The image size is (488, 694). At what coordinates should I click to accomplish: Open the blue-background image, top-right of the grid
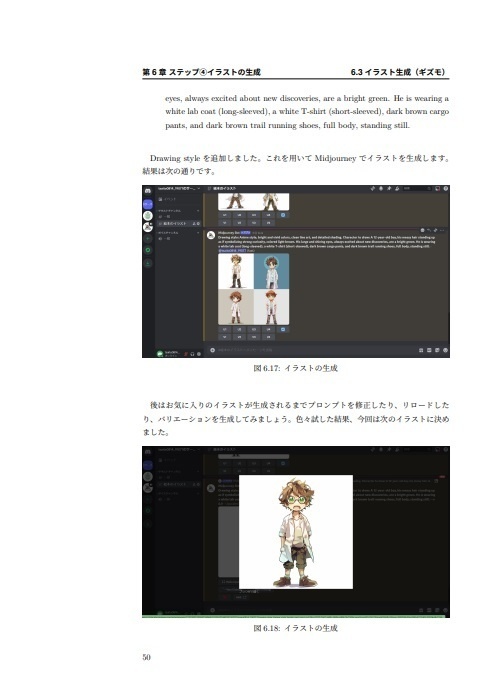272,271
